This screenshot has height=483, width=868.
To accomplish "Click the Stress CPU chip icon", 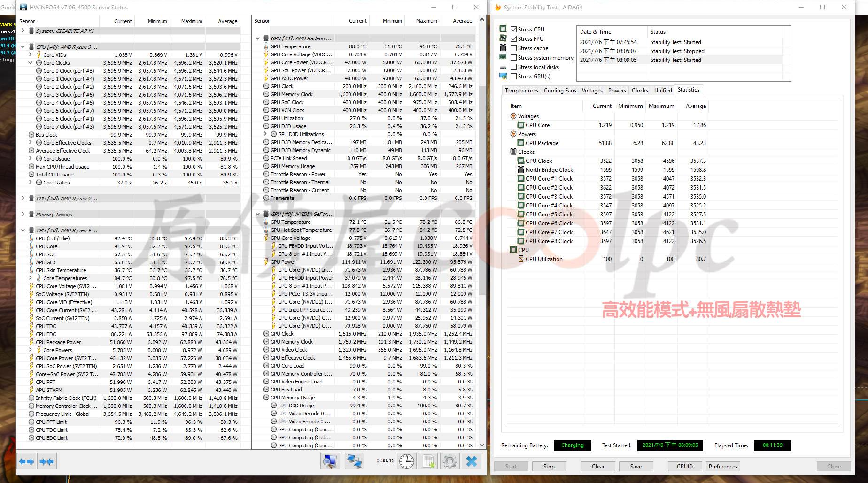I will (x=503, y=29).
